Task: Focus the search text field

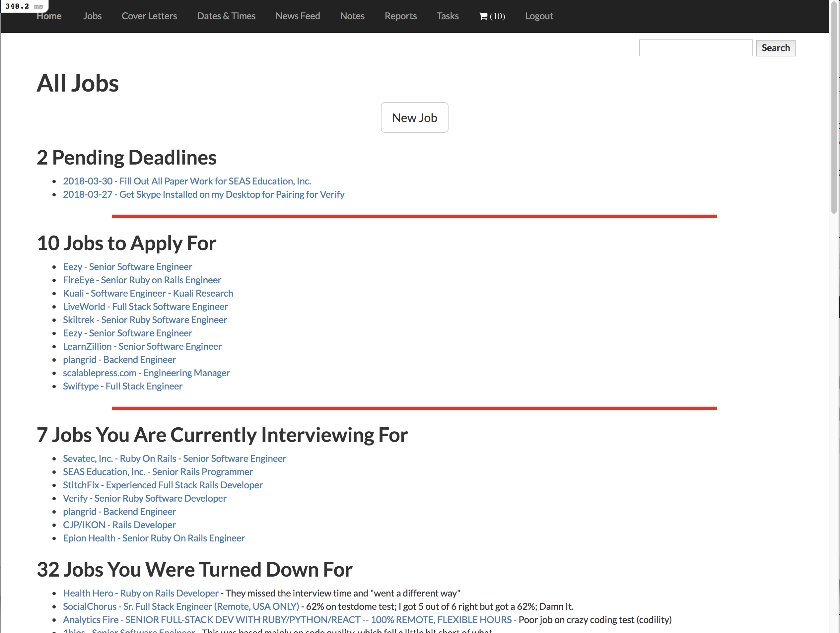Action: pyautogui.click(x=695, y=48)
